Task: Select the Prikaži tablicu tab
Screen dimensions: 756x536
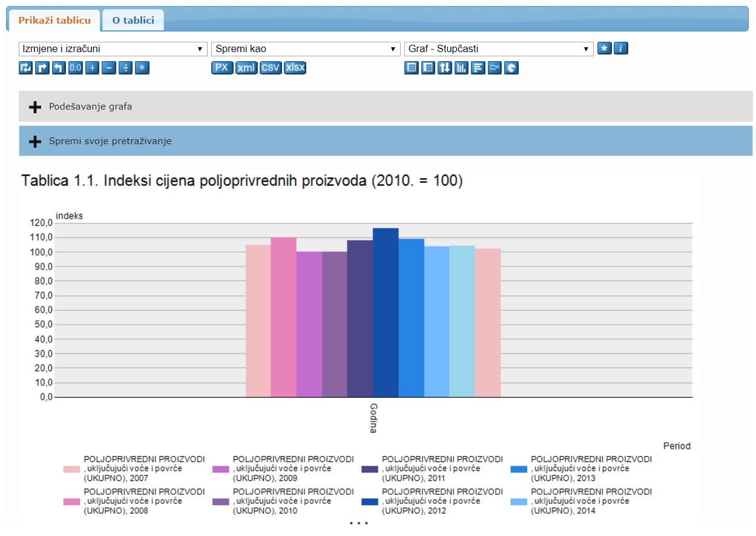Action: [53, 19]
